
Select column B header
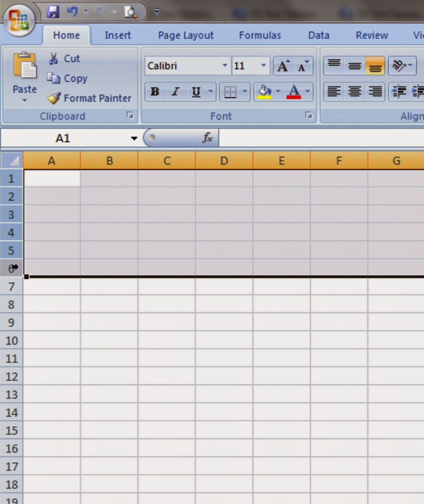coord(109,161)
